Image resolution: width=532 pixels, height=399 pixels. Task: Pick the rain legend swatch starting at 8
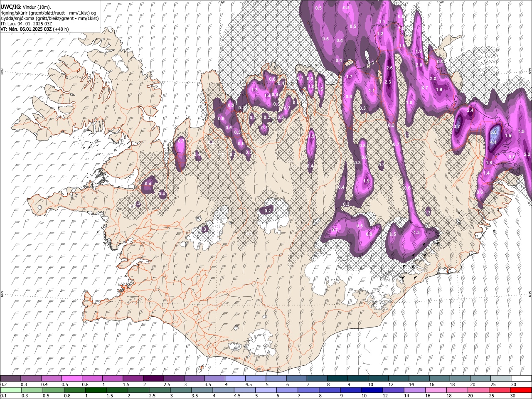[x=330, y=390]
